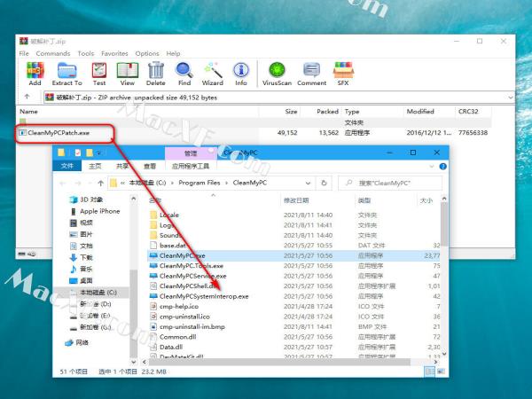Open the Commands menu
Viewport: 532px width, 399px height.
pyautogui.click(x=53, y=53)
